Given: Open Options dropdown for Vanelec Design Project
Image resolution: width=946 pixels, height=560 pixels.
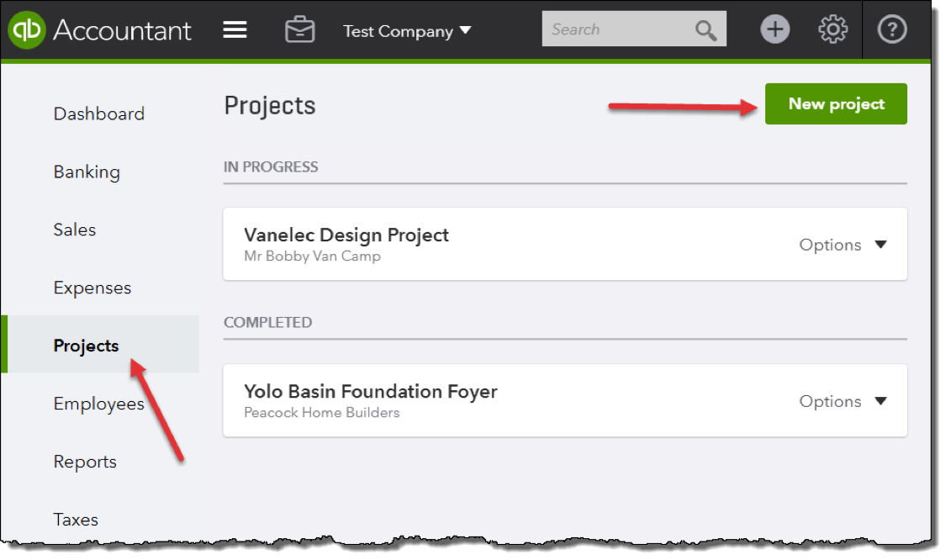Looking at the screenshot, I should click(x=843, y=245).
